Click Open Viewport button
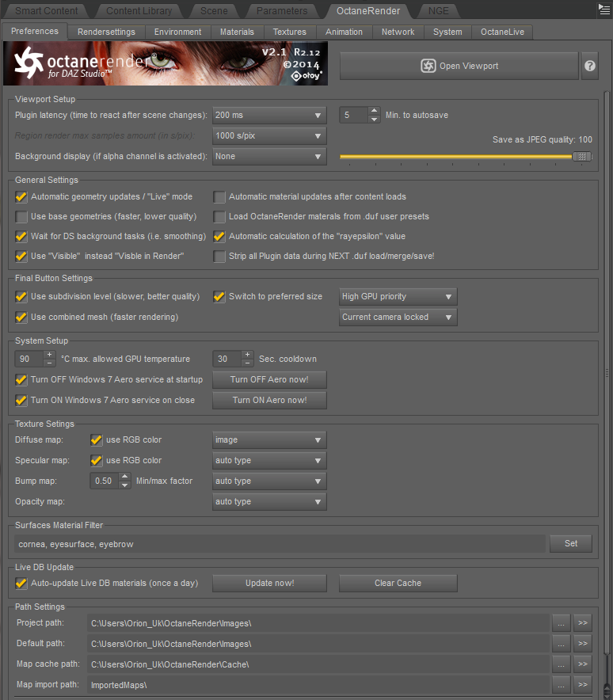This screenshot has width=613, height=700. [459, 66]
